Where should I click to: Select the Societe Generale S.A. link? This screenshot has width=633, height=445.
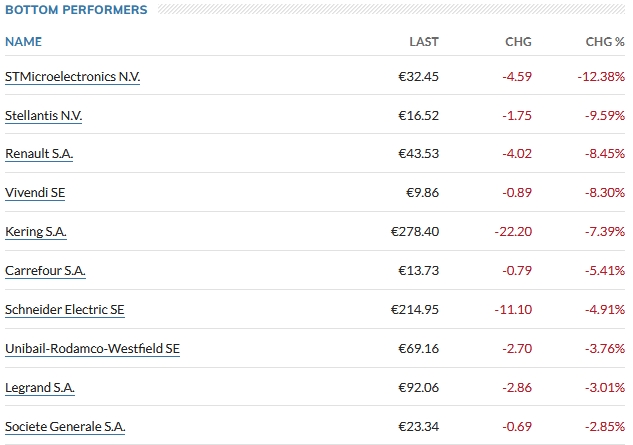point(65,427)
